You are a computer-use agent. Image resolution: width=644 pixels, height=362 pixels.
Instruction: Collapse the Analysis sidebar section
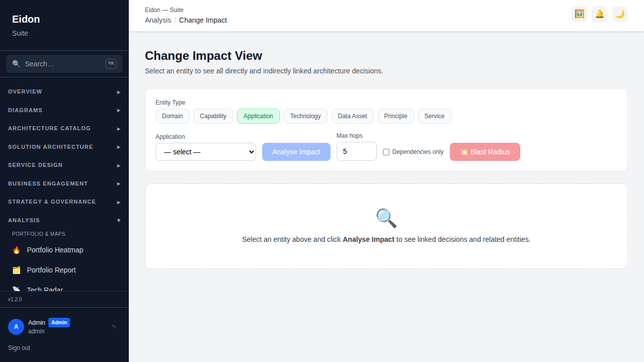(64, 220)
